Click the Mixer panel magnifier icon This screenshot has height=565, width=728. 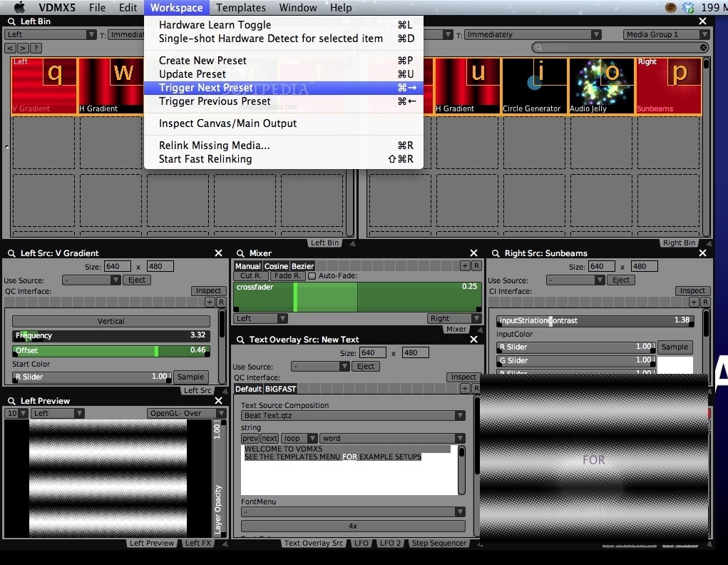[240, 253]
